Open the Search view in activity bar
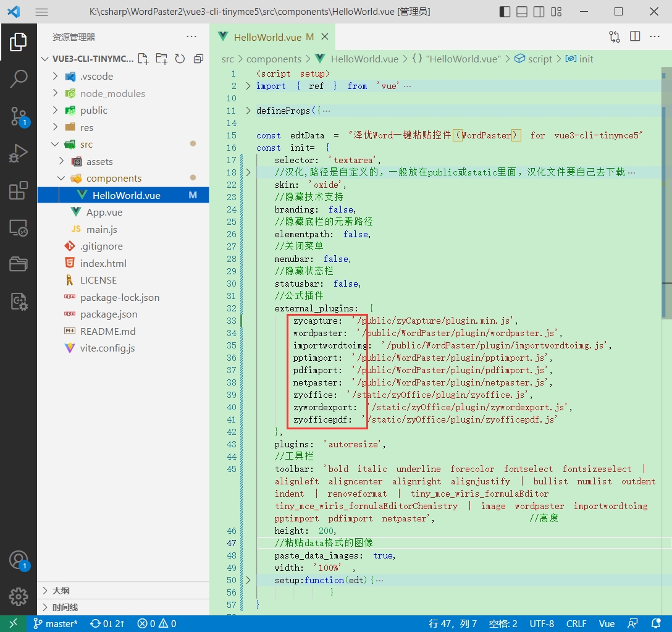 coord(19,78)
